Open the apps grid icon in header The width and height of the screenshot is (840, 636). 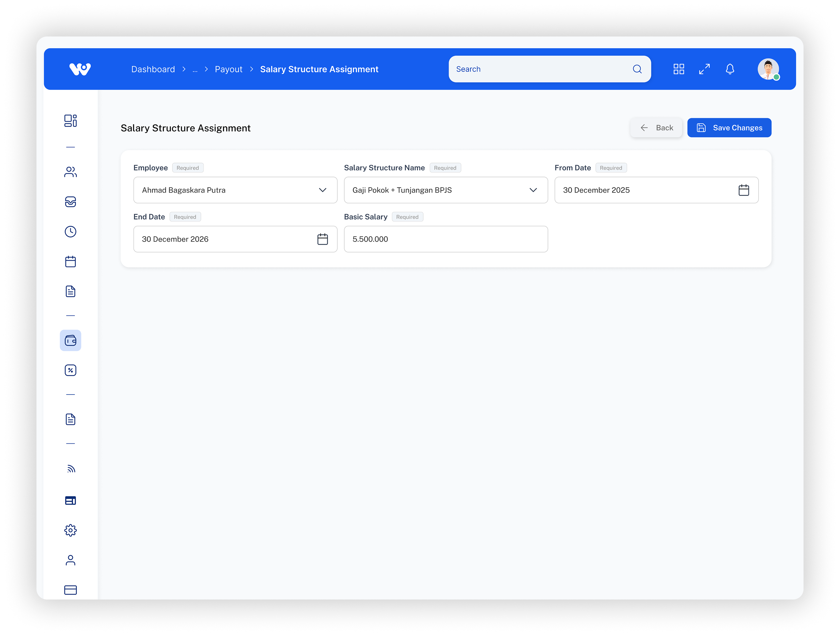click(679, 69)
